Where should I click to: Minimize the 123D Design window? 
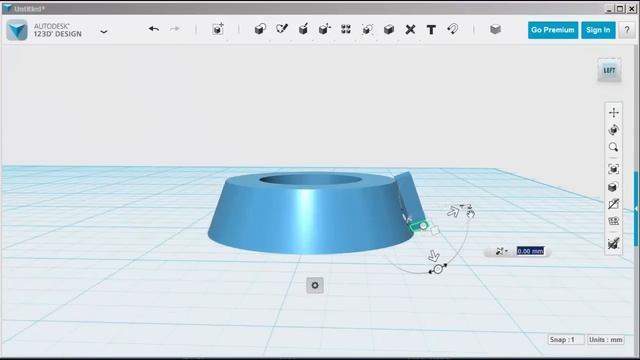pos(609,9)
